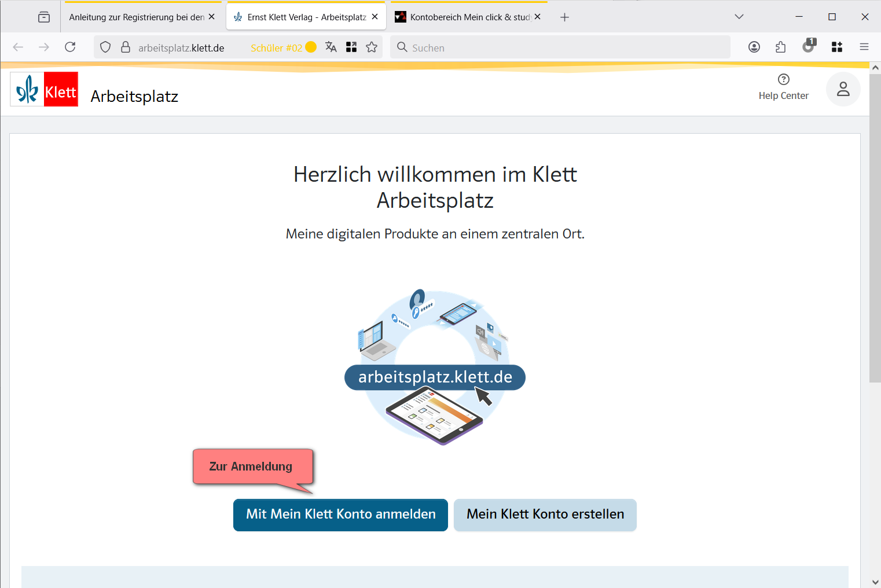Open the tracking protection shield icon
881x588 pixels.
click(105, 47)
